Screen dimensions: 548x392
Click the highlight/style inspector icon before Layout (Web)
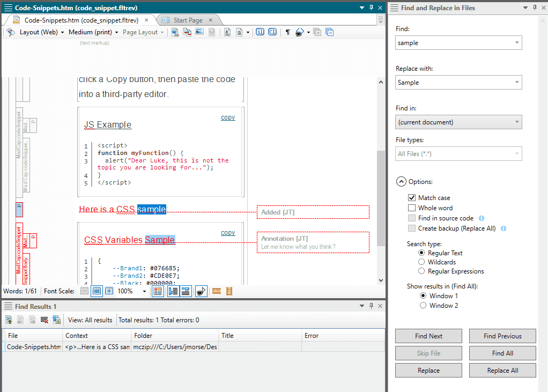(x=11, y=32)
